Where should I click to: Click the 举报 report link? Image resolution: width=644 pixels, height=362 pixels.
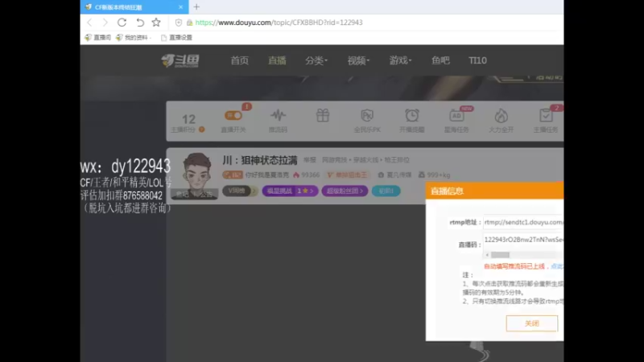310,159
